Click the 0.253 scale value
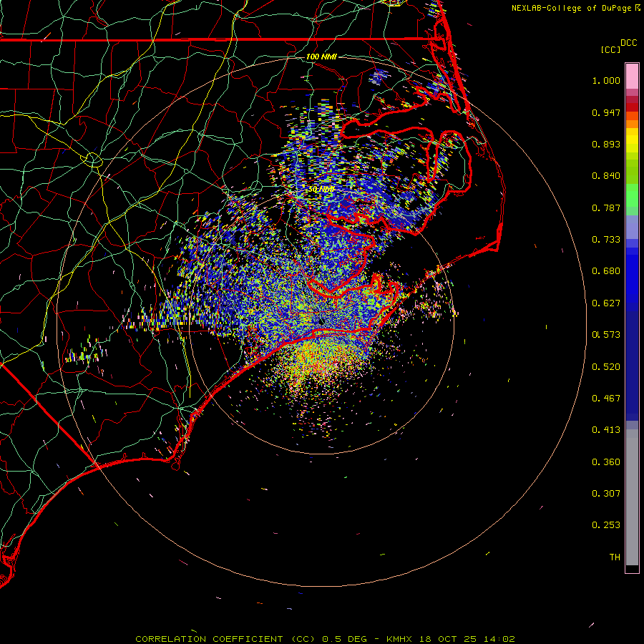The width and height of the screenshot is (644, 644). 606,525
